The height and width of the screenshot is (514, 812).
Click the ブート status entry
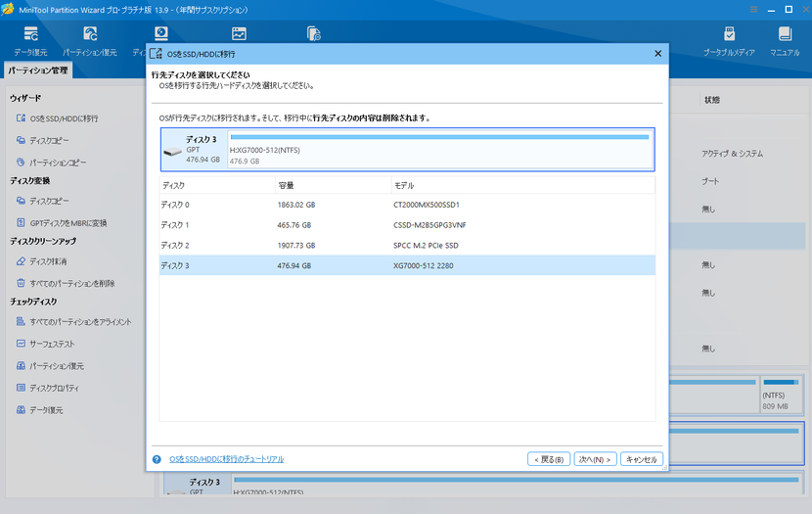pyautogui.click(x=710, y=181)
